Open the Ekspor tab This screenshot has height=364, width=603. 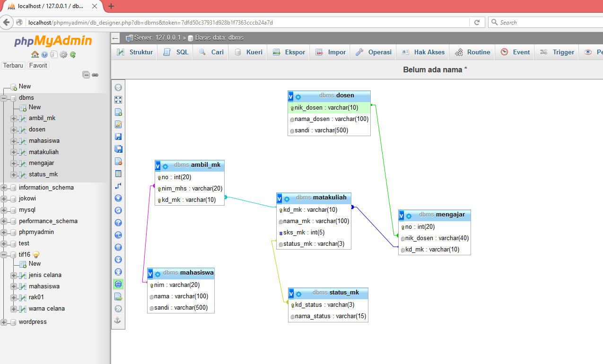(294, 52)
